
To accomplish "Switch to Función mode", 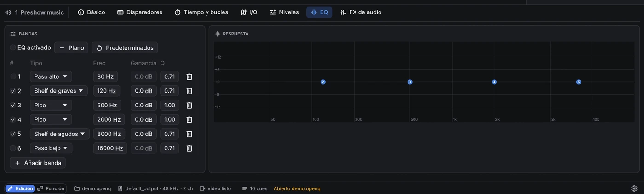I will pos(51,188).
